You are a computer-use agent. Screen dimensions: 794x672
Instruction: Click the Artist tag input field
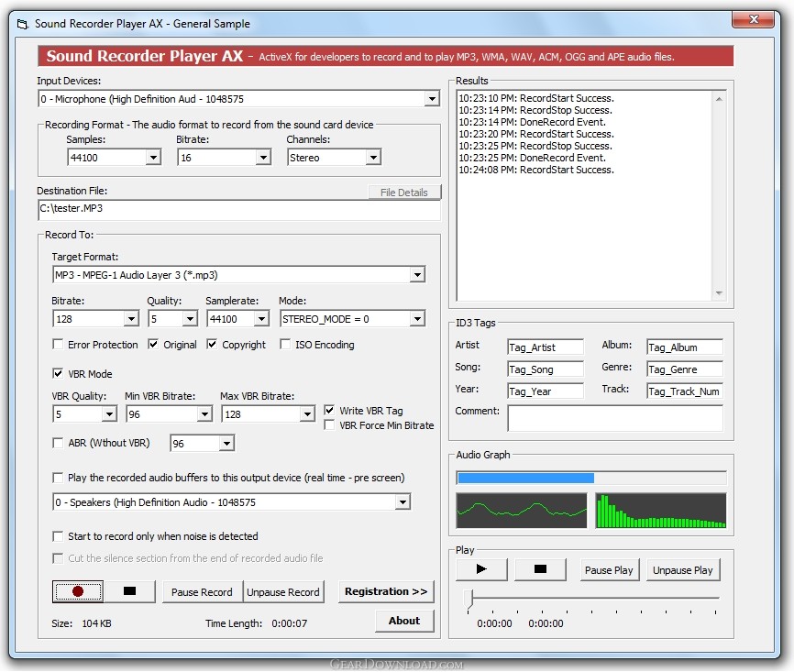[546, 347]
